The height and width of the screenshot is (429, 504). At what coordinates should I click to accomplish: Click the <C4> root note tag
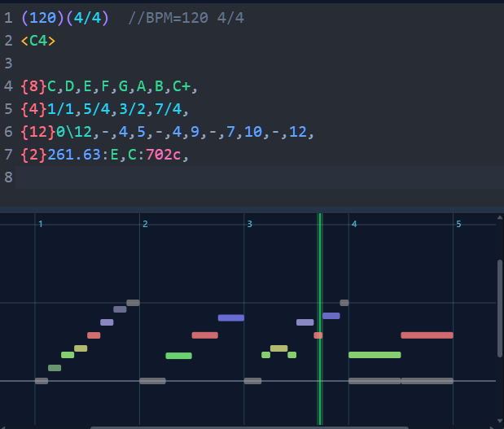(38, 40)
